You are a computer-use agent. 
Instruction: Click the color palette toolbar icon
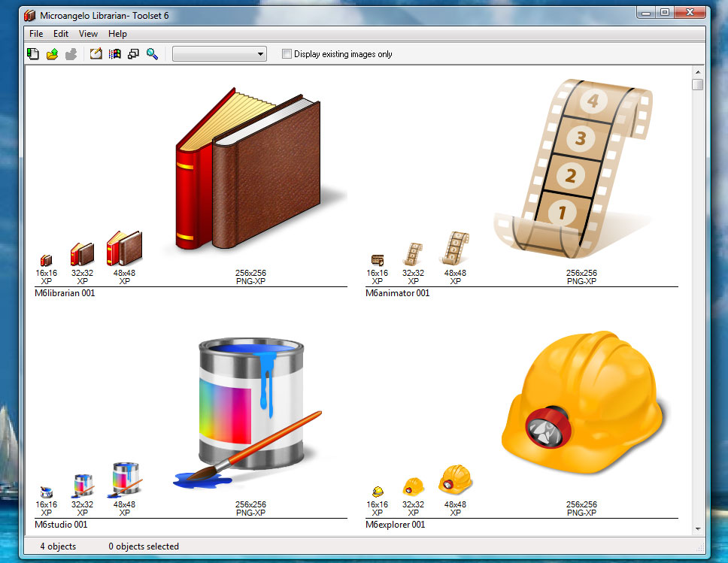[114, 54]
